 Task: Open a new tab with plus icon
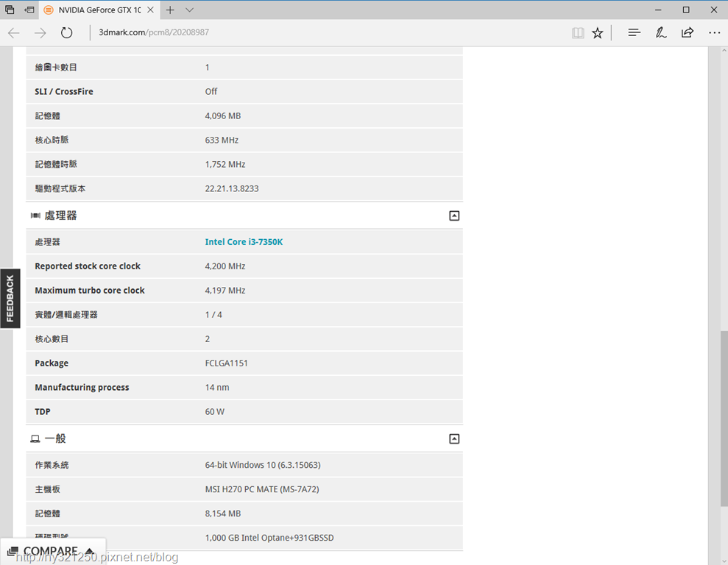click(170, 10)
